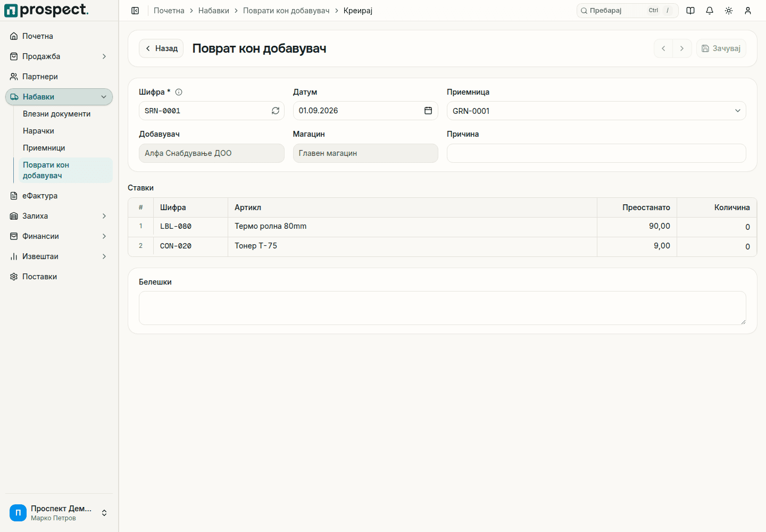Open Приемници submenu item
The width and height of the screenshot is (766, 532).
[x=65, y=148]
